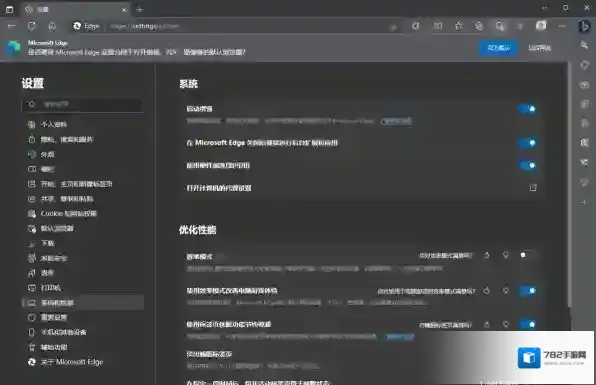Image resolution: width=596 pixels, height=385 pixels.
Task: Open the split screen icon in toolbar
Action: 438,26
